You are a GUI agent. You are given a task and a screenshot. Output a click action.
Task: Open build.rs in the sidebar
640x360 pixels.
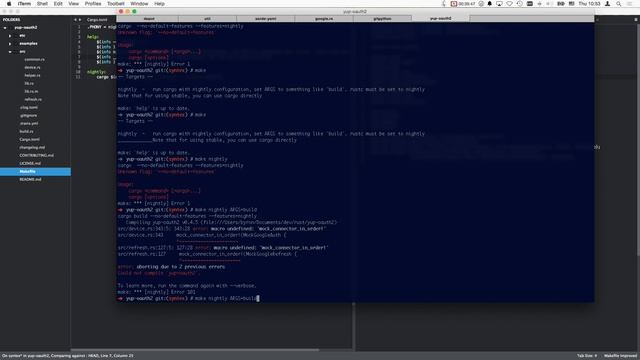click(27, 131)
